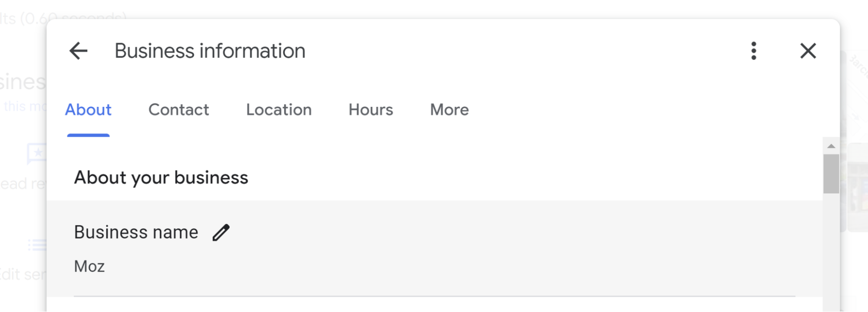Screen dimensions: 868x312
Task: Click the dialog's vertical scrollbar thumb
Action: click(831, 174)
